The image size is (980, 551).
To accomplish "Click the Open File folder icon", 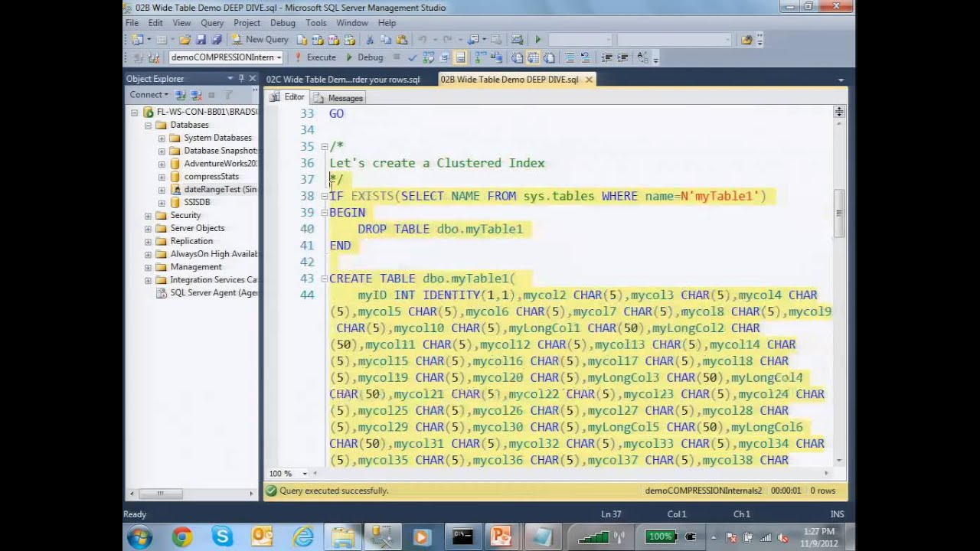I will click(x=185, y=40).
